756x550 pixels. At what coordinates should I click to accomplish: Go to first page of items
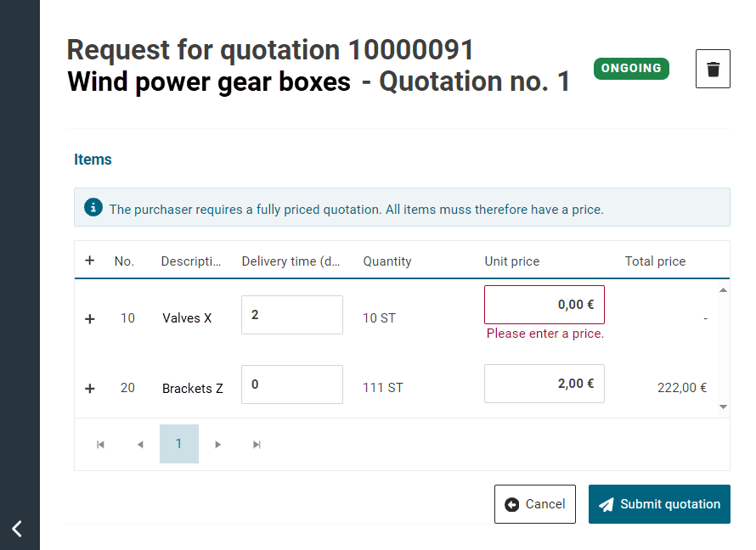pyautogui.click(x=100, y=444)
